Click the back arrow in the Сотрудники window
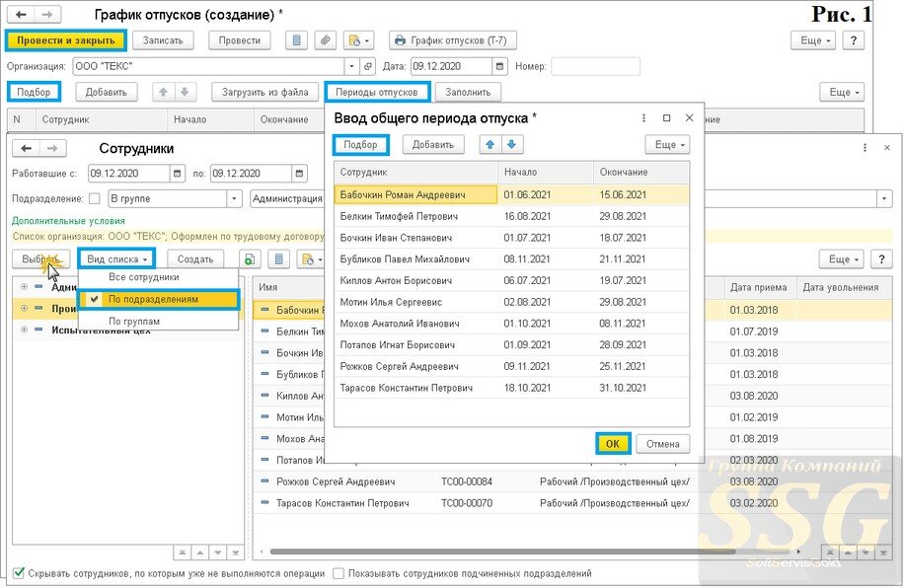 [x=26, y=148]
